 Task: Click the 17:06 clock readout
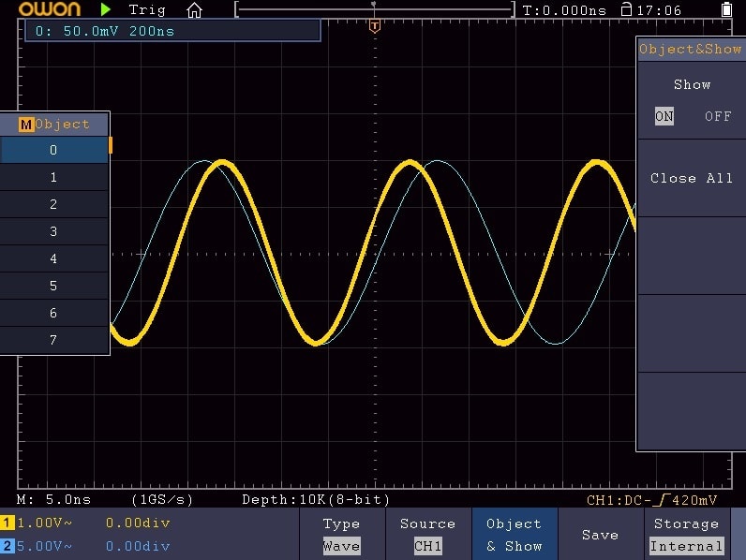659,10
